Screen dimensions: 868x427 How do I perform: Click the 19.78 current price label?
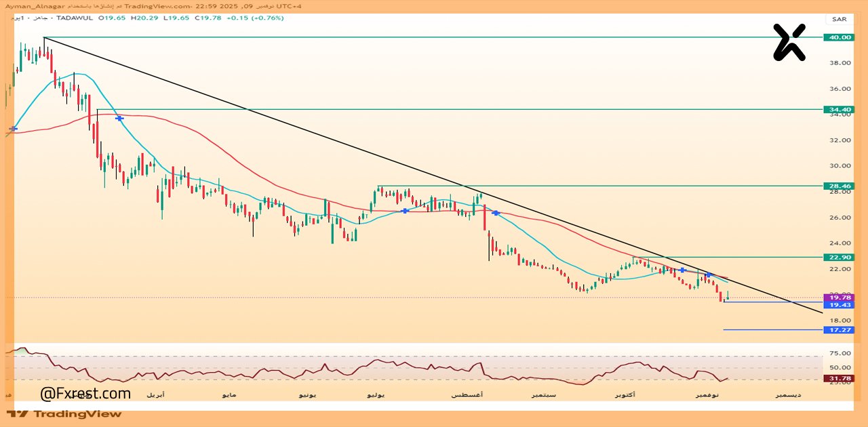838,298
